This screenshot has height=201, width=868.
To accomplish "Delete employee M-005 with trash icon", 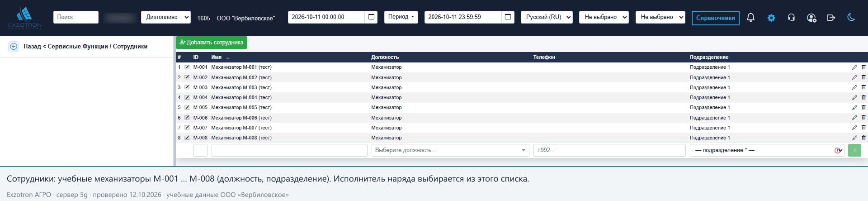I will click(863, 107).
